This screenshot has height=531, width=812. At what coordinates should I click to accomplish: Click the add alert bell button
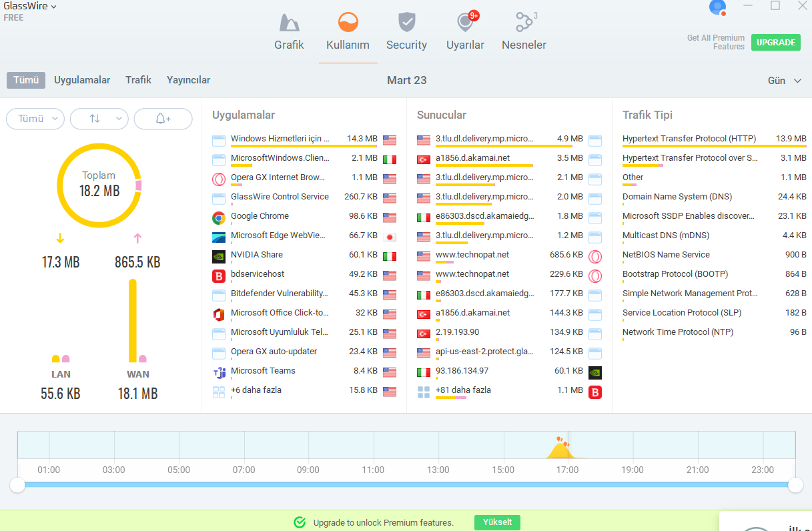click(x=163, y=119)
